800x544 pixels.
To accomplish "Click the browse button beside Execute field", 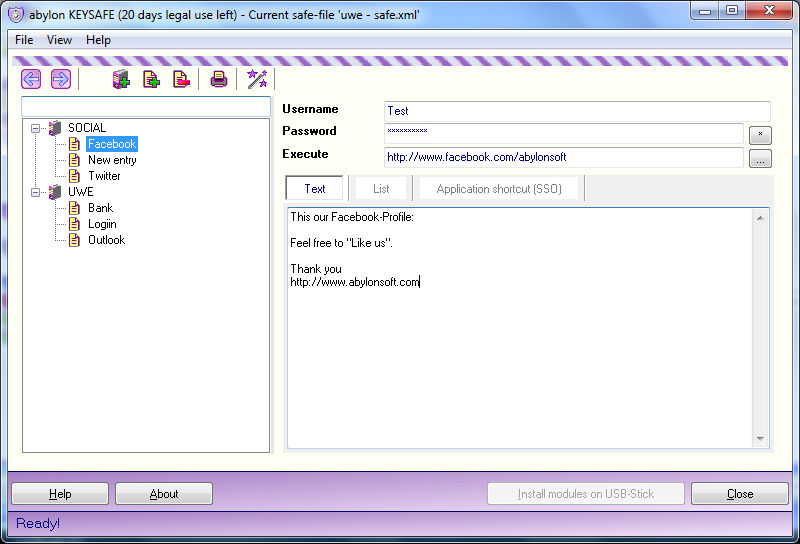I will (760, 159).
